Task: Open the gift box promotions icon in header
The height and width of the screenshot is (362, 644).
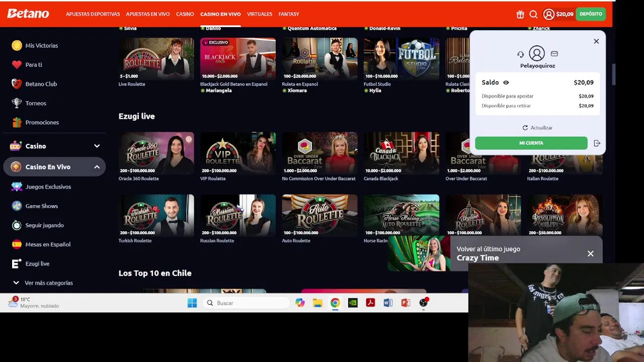Action: (x=520, y=15)
